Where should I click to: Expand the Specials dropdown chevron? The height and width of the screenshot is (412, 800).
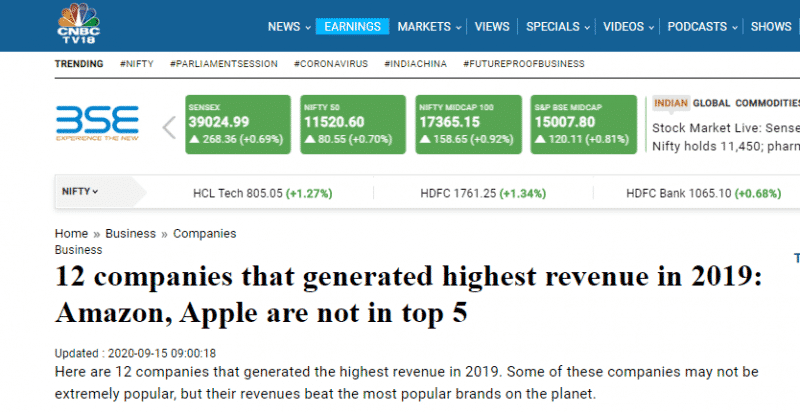587,28
